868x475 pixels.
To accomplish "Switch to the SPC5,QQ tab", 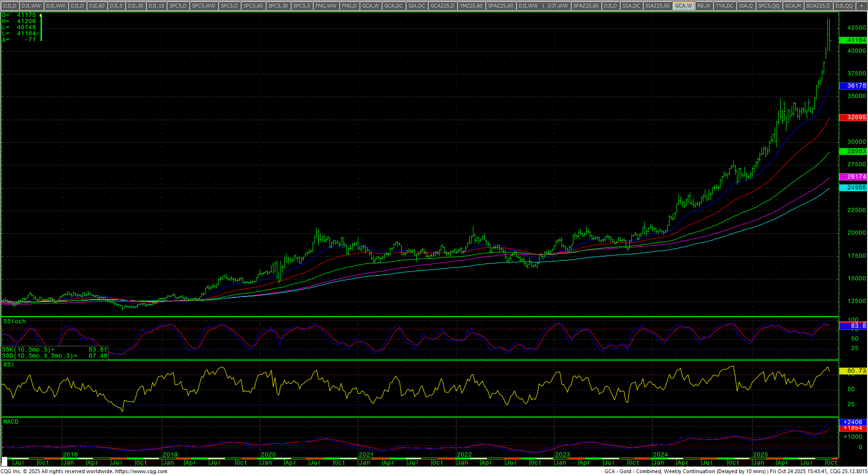I will point(769,6).
